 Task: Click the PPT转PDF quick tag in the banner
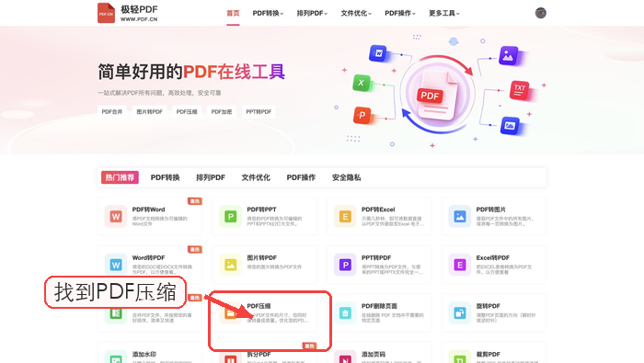[x=259, y=111]
